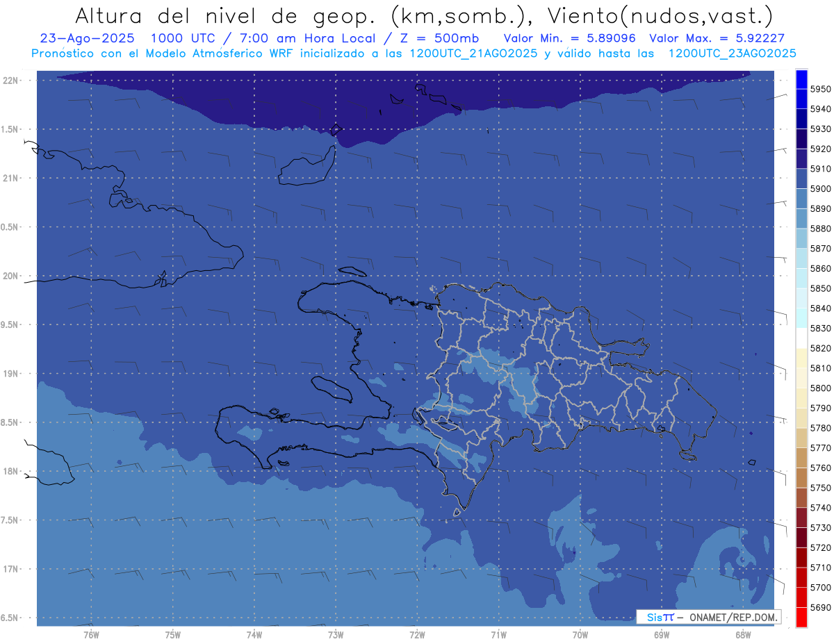The image size is (834, 644).
Task: Click the legend value 5740
Action: click(820, 508)
